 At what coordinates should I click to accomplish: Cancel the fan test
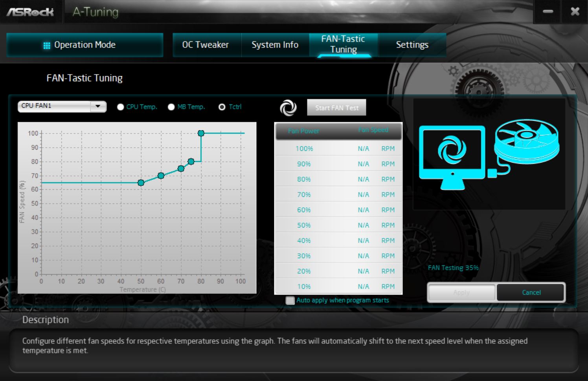click(531, 292)
